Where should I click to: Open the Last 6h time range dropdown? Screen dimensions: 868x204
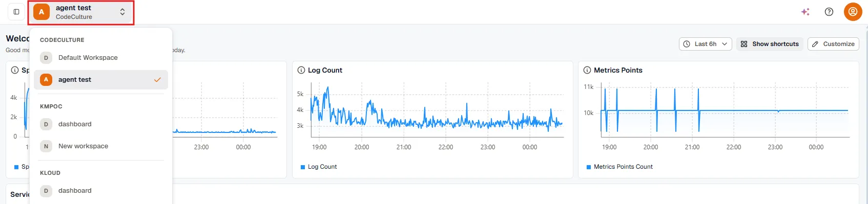pyautogui.click(x=705, y=44)
